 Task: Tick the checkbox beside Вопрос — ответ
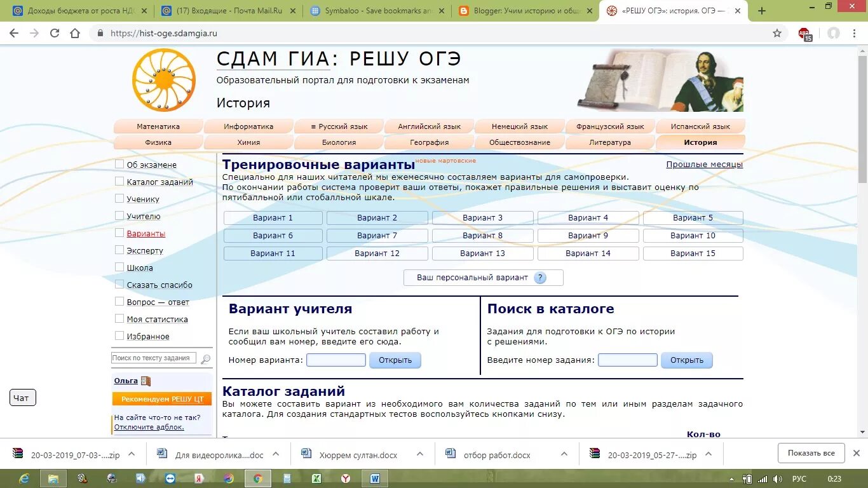[x=119, y=301]
